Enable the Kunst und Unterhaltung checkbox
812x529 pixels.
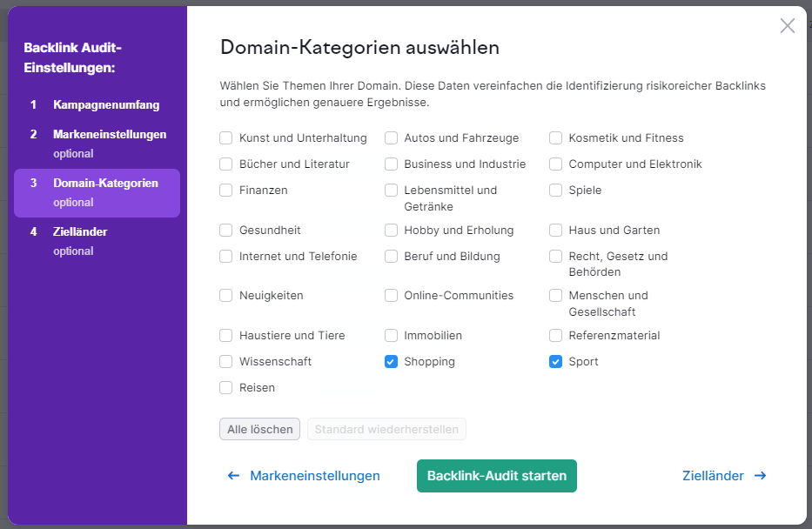coord(226,137)
